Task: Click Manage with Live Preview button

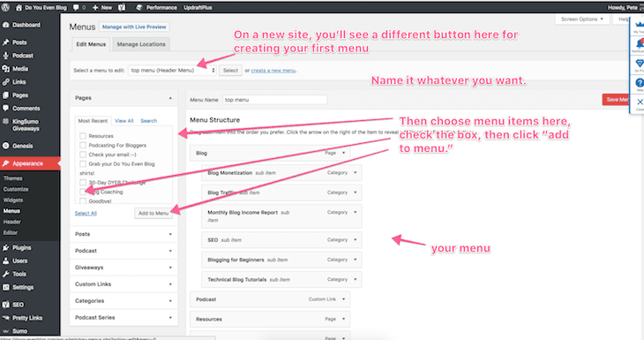Action: click(134, 26)
